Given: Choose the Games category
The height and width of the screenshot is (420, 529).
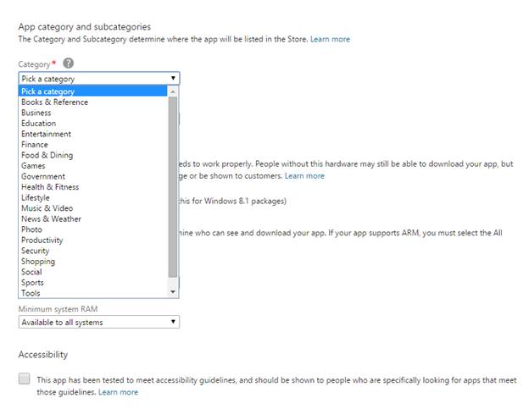Looking at the screenshot, I should [34, 166].
